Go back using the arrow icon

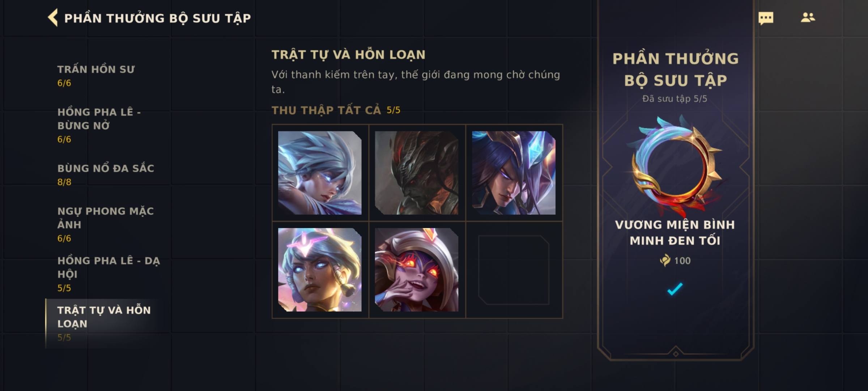click(53, 18)
